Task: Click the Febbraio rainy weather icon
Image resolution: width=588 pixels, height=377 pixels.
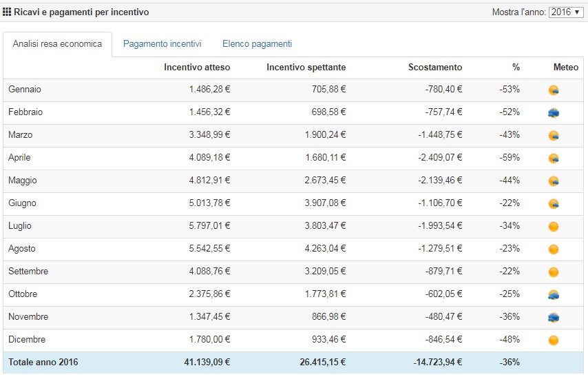Action: (553, 113)
